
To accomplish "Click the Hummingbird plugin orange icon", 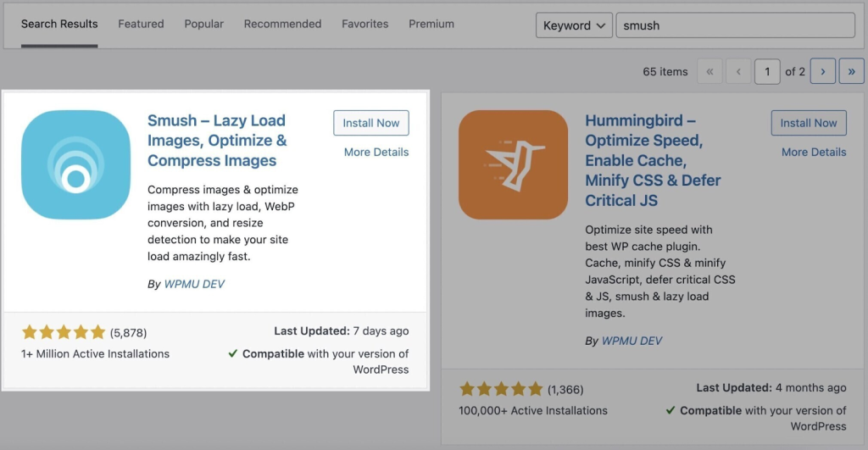I will pyautogui.click(x=513, y=164).
